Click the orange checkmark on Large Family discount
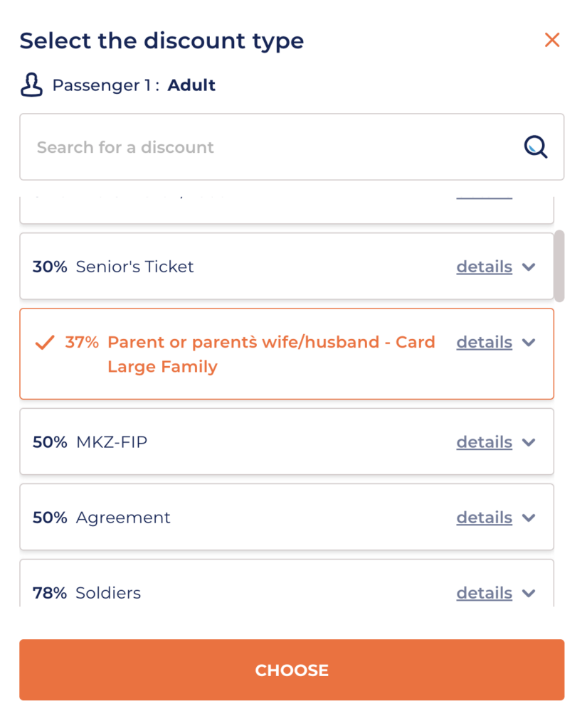Screen dimensions: 587x728 45,343
